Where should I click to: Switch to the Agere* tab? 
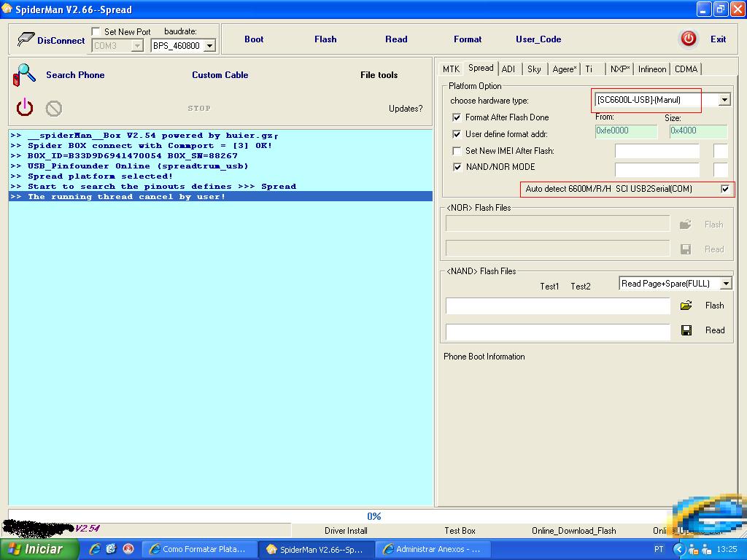click(x=564, y=69)
